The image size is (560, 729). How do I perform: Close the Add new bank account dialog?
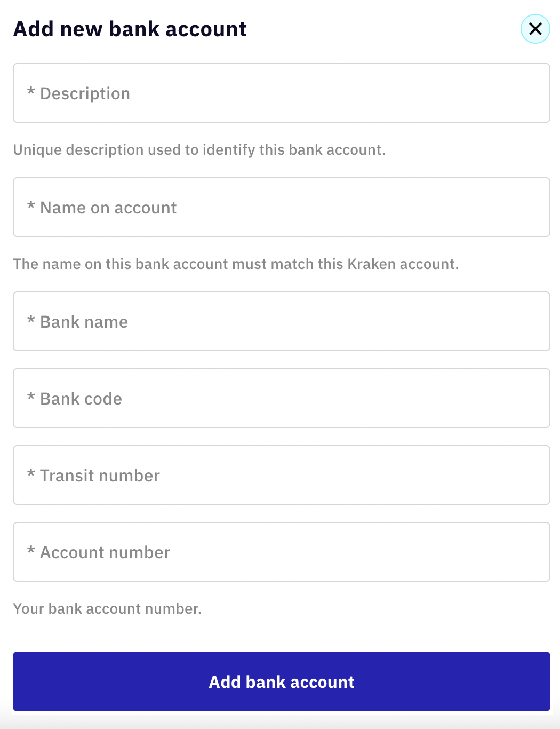click(535, 29)
